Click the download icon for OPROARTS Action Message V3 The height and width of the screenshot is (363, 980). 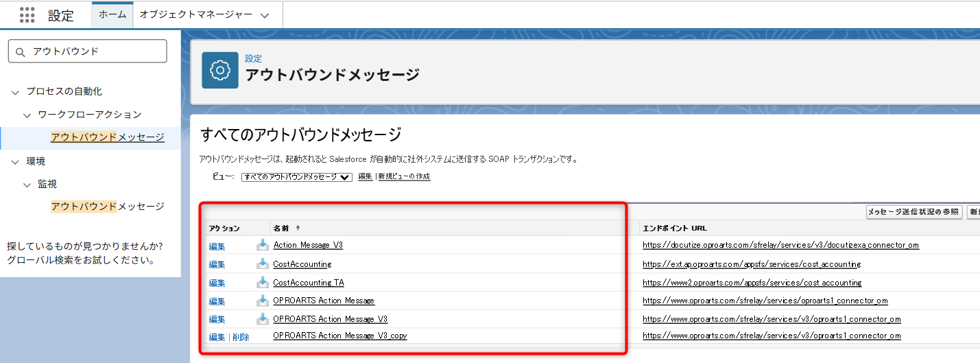[x=262, y=318]
